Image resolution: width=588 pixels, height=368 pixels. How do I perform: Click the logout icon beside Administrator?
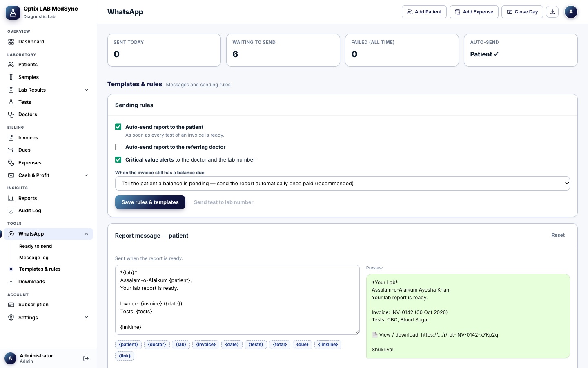[x=86, y=359]
